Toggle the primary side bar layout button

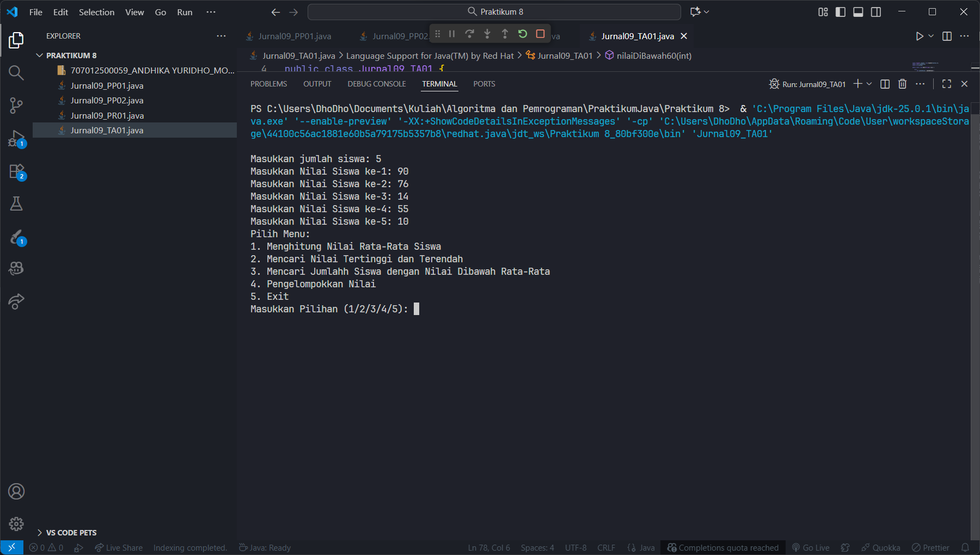[x=841, y=12]
